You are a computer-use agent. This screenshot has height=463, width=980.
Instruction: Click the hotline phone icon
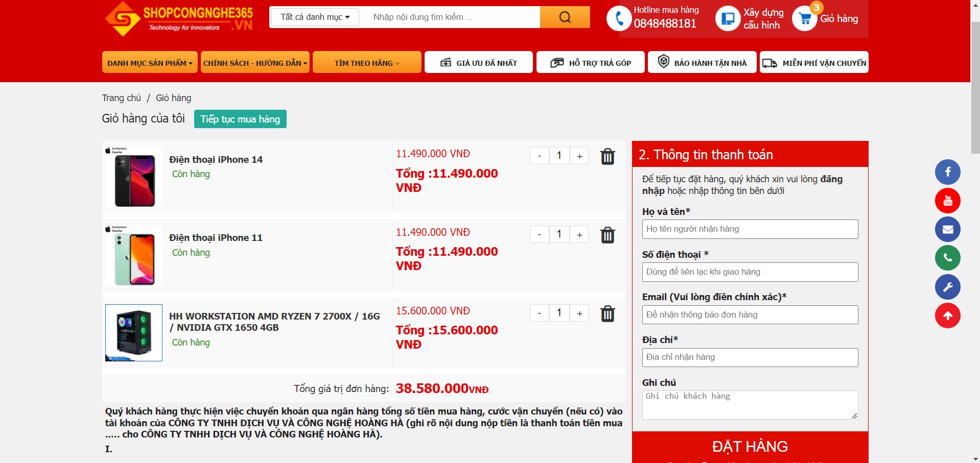click(x=619, y=19)
